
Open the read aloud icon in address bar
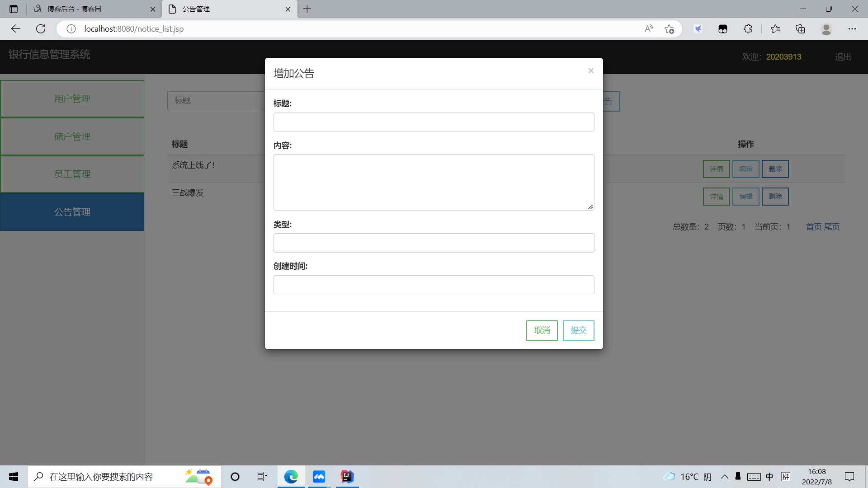649,29
